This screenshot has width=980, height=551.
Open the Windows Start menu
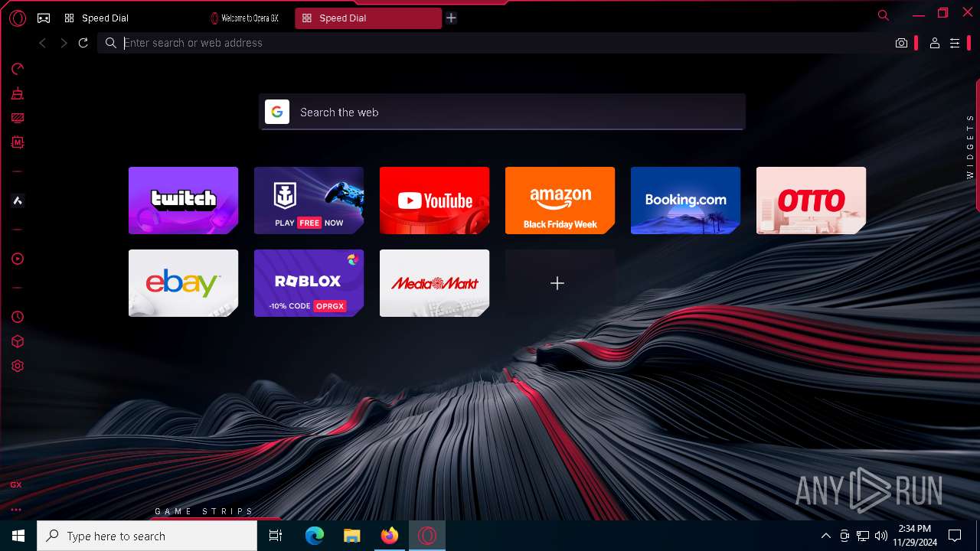coord(18,536)
